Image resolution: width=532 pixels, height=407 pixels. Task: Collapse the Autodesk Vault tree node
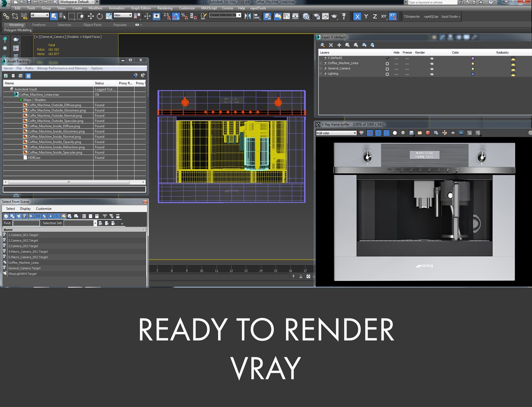tap(12, 89)
